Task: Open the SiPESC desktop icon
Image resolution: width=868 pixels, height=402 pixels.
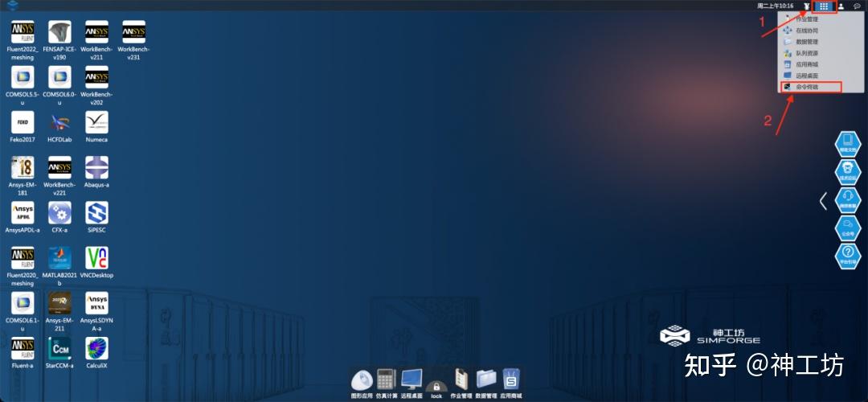Action: click(x=97, y=212)
